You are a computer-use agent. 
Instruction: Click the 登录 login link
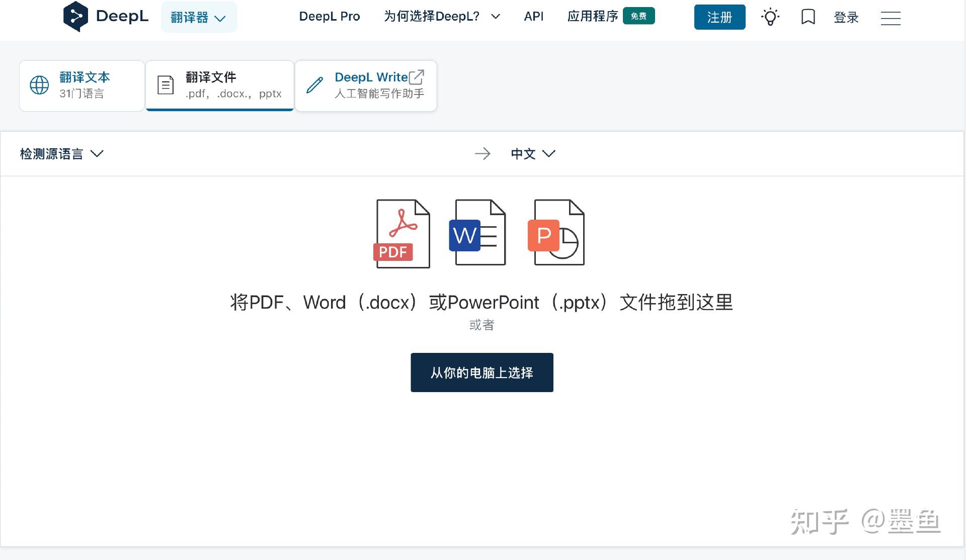click(846, 18)
